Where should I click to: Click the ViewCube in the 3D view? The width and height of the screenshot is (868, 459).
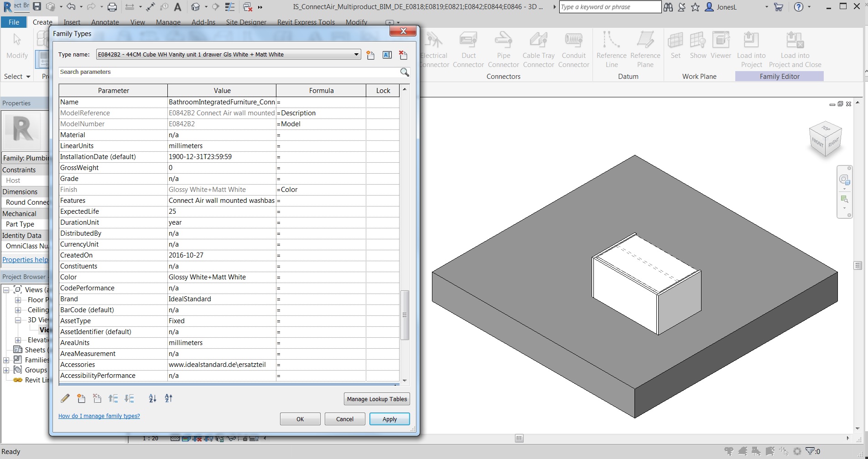pyautogui.click(x=825, y=139)
